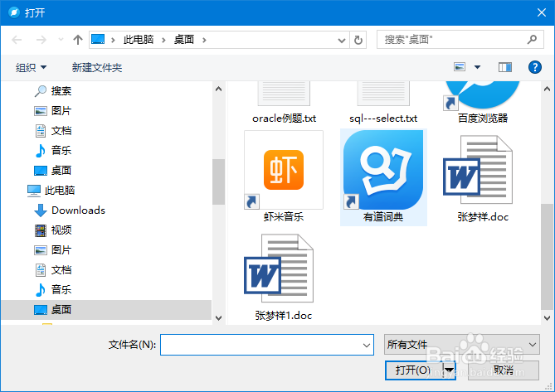The width and height of the screenshot is (555, 392).
Task: Select upper 图片 in navigation pane
Action: tap(53, 110)
